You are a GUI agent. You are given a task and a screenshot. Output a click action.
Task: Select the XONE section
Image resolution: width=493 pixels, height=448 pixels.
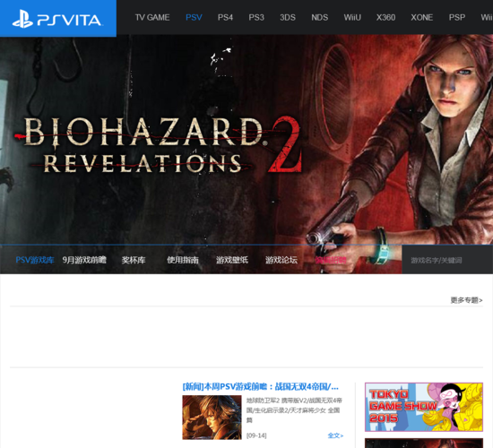pos(421,17)
